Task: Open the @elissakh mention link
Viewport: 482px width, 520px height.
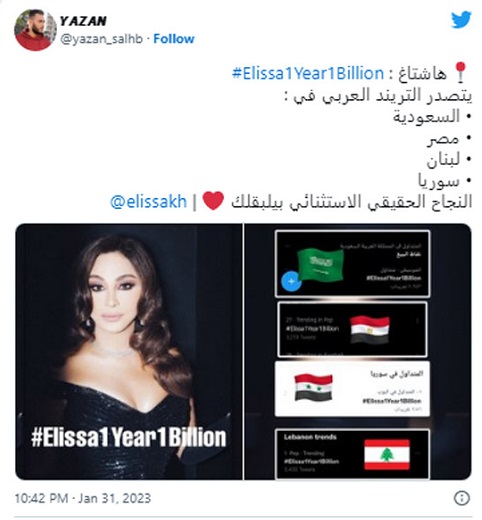Action: pyautogui.click(x=148, y=201)
